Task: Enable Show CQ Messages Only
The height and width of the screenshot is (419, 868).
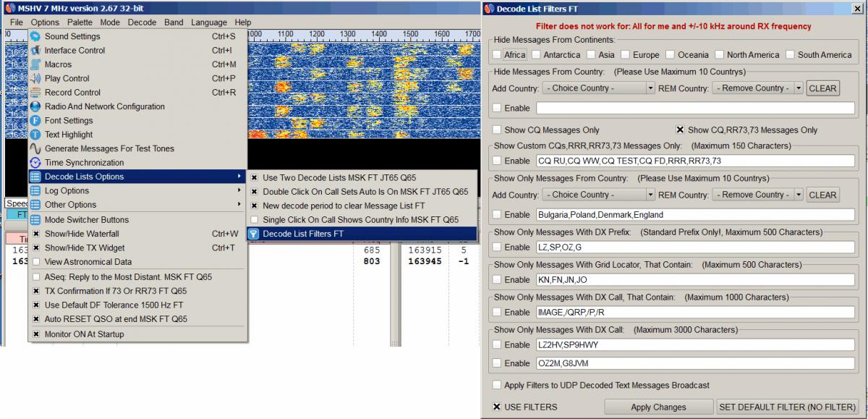Action: (497, 130)
